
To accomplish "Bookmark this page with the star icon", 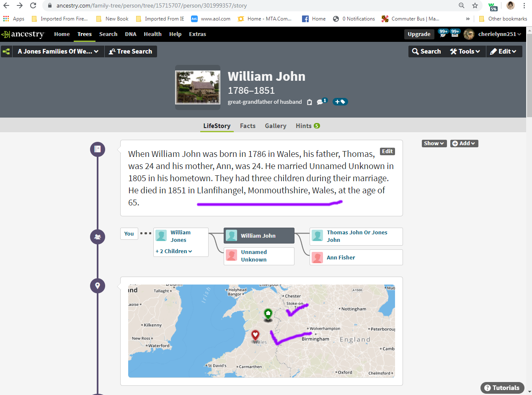I will 475,6.
